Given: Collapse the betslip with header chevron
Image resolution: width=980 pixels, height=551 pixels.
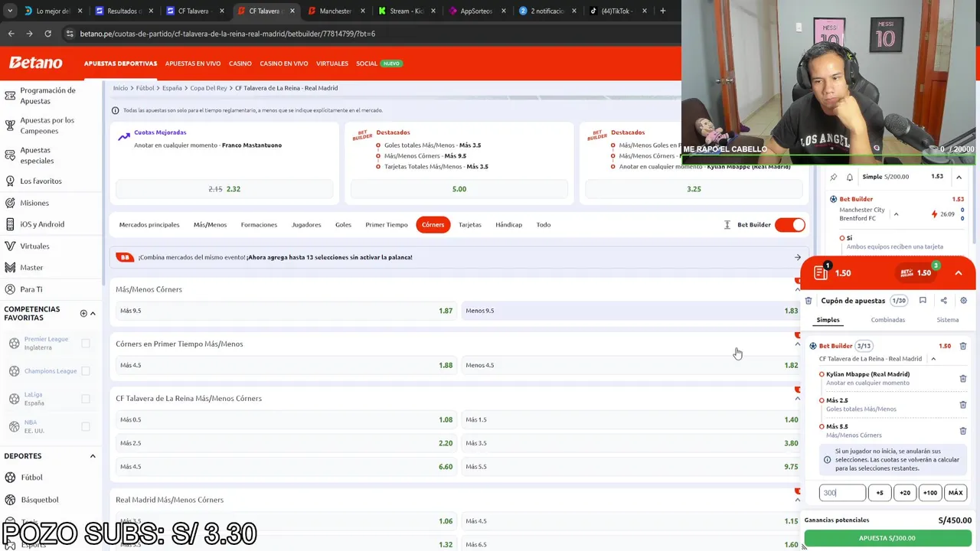Looking at the screenshot, I should click(x=958, y=273).
